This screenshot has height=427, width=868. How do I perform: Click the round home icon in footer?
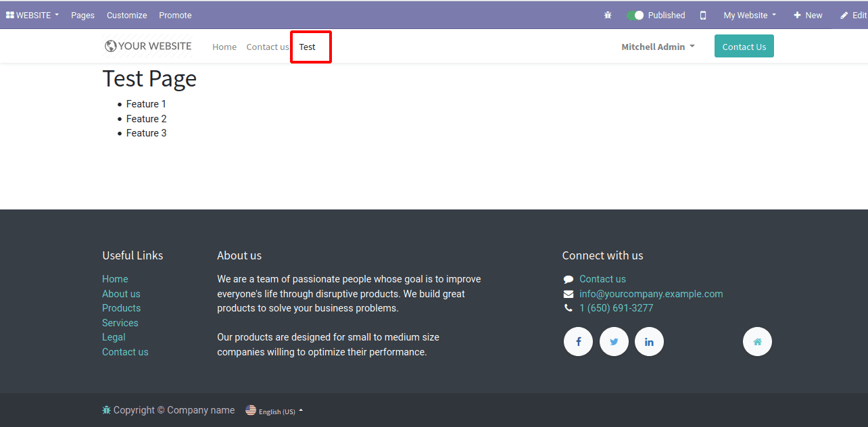click(x=757, y=342)
